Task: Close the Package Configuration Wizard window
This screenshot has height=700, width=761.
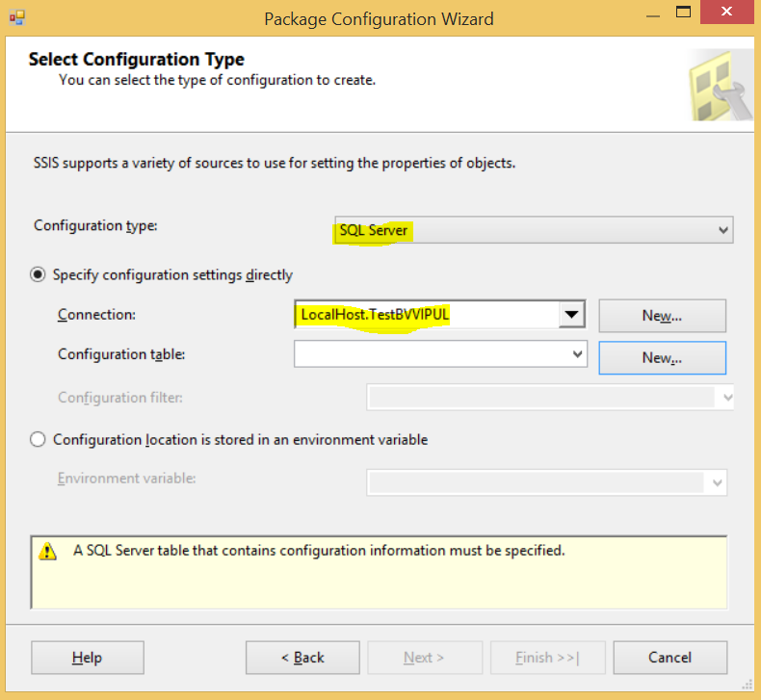Action: (x=726, y=12)
